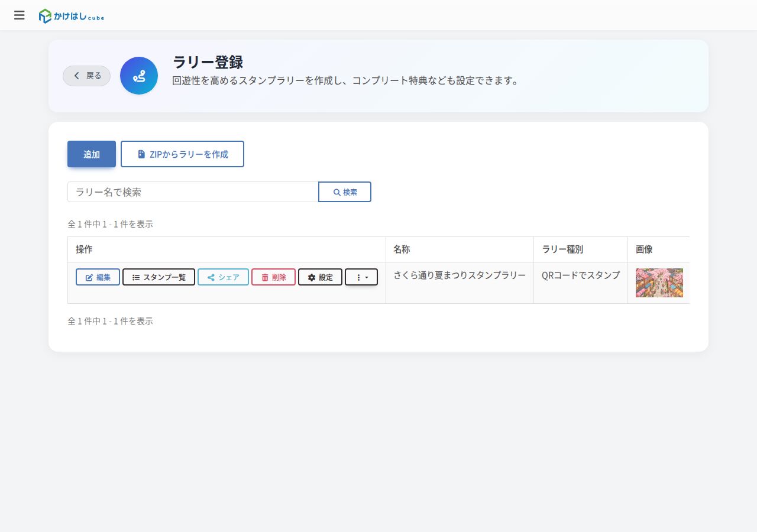
Task: Open the hamburger navigation menu
Action: (x=20, y=15)
